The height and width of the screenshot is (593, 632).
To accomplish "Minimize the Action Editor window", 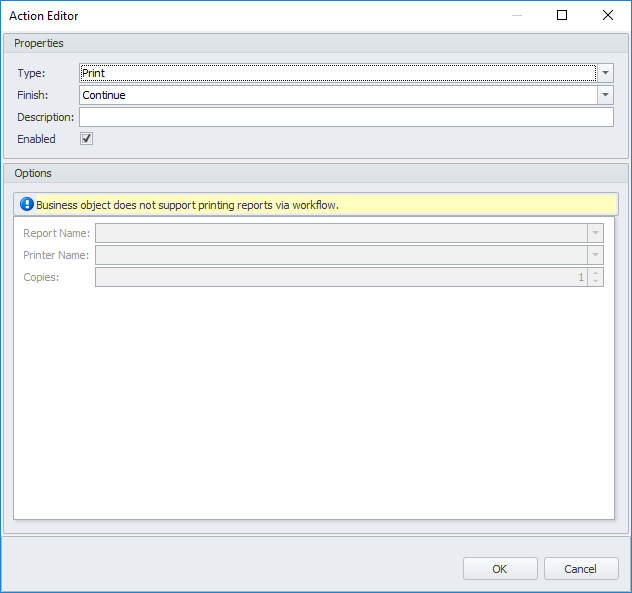I will [516, 16].
